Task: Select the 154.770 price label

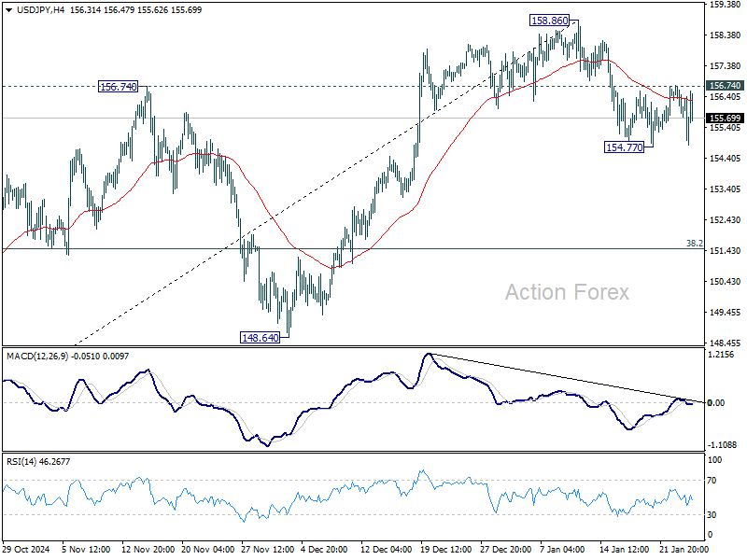Action: coord(624,147)
